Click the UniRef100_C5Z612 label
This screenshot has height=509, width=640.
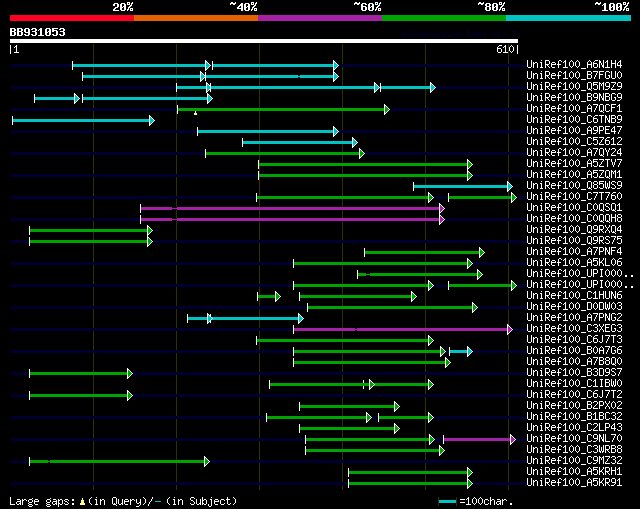click(x=574, y=141)
